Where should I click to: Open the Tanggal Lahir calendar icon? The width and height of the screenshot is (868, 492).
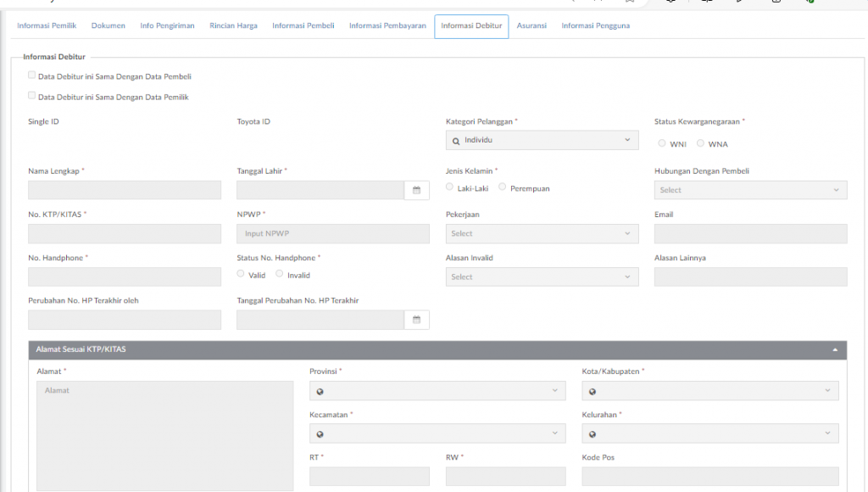point(416,190)
